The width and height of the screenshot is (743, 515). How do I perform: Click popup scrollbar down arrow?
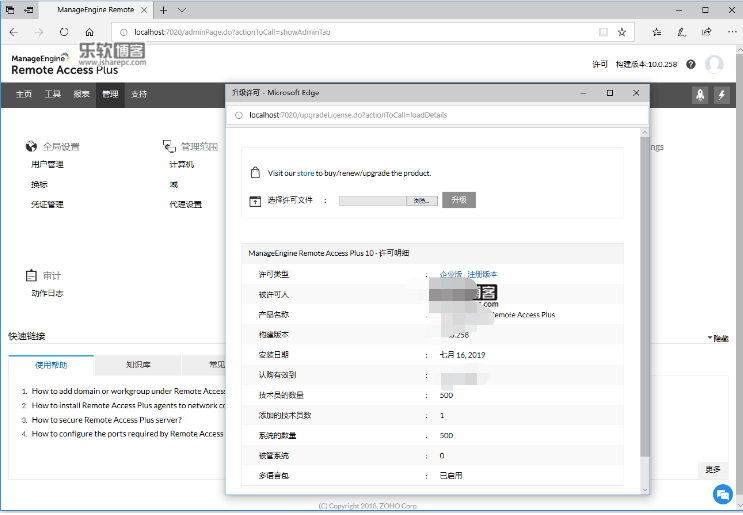644,489
